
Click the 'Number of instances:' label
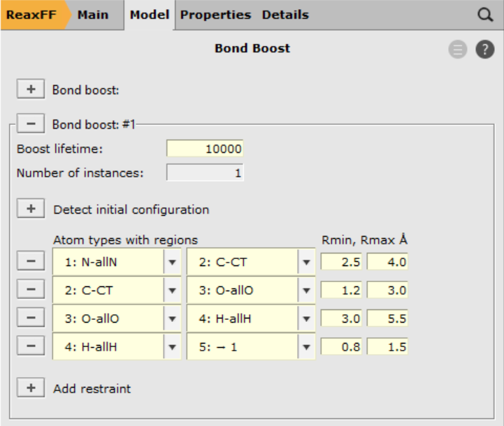tap(80, 173)
